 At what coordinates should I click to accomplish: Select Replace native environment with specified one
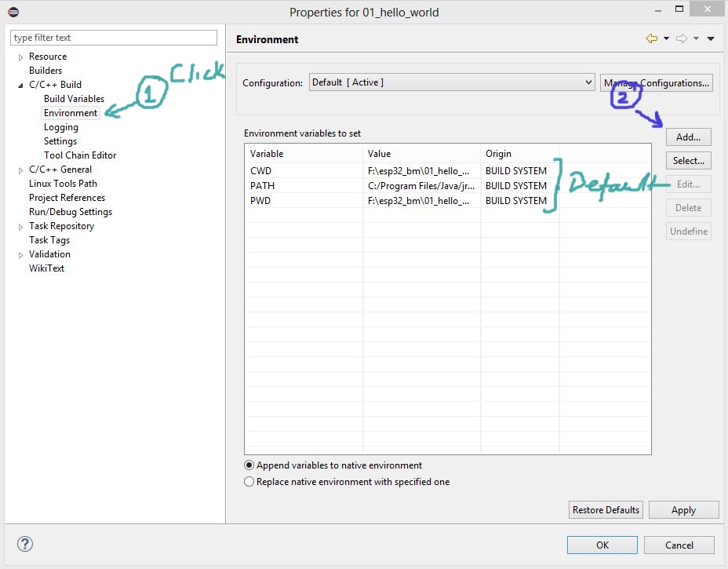click(249, 482)
